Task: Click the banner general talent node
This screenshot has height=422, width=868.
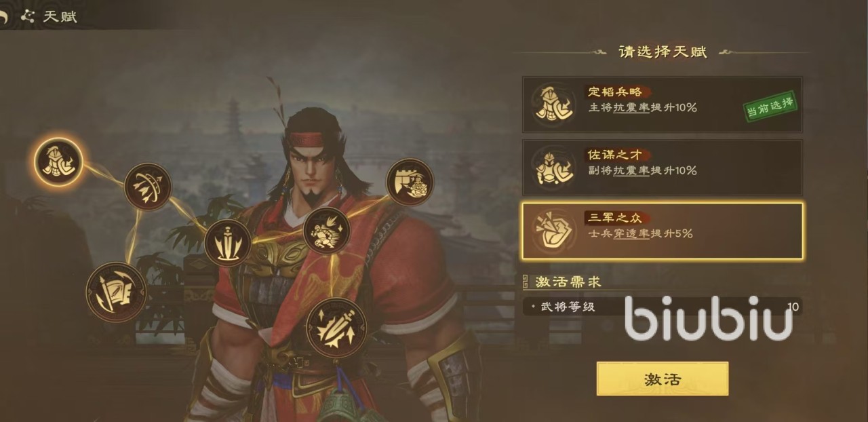Action: pyautogui.click(x=410, y=182)
